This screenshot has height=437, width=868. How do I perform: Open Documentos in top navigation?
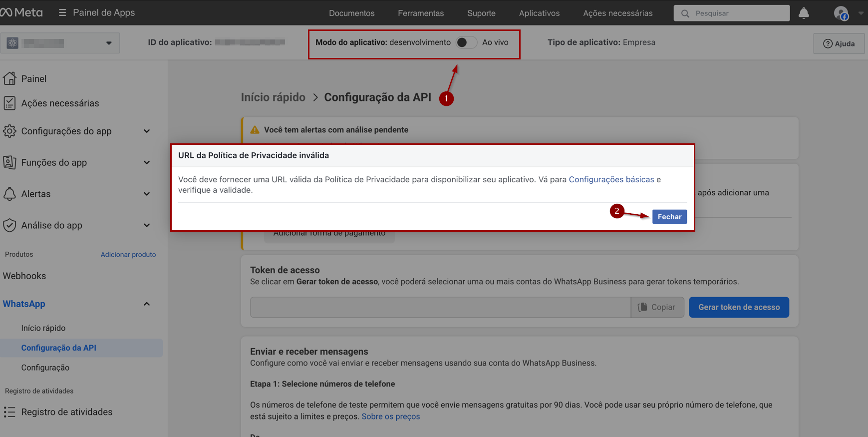click(351, 13)
